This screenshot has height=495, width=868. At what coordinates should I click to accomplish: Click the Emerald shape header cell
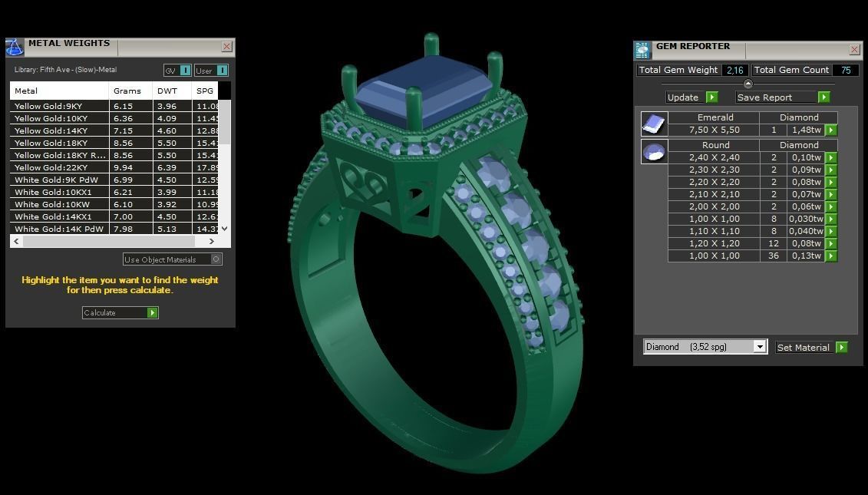(x=714, y=117)
